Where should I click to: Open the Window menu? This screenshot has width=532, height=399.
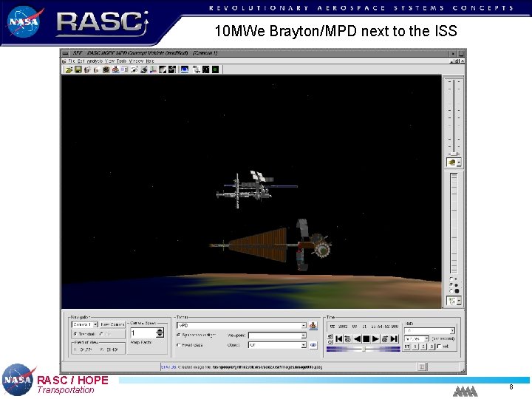(x=137, y=61)
